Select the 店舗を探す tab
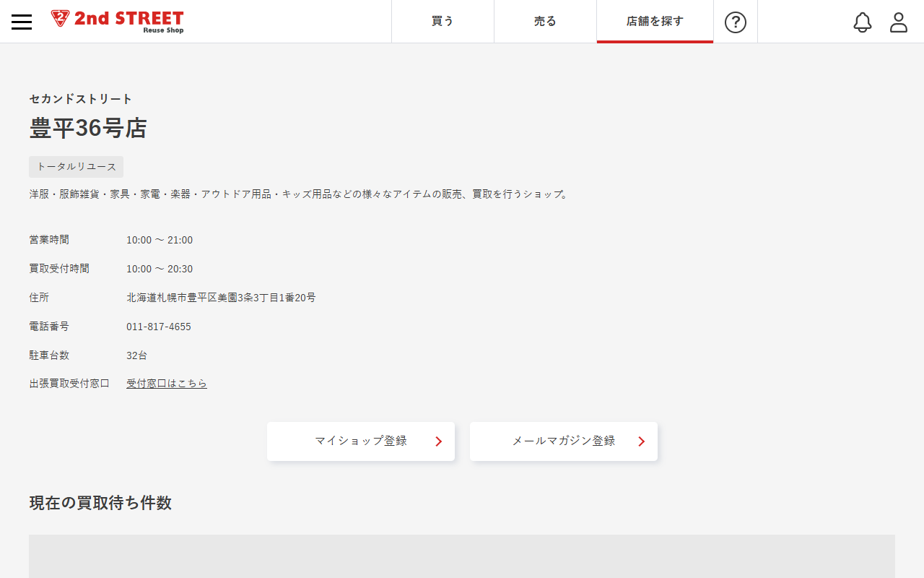924x578 pixels. click(x=655, y=22)
